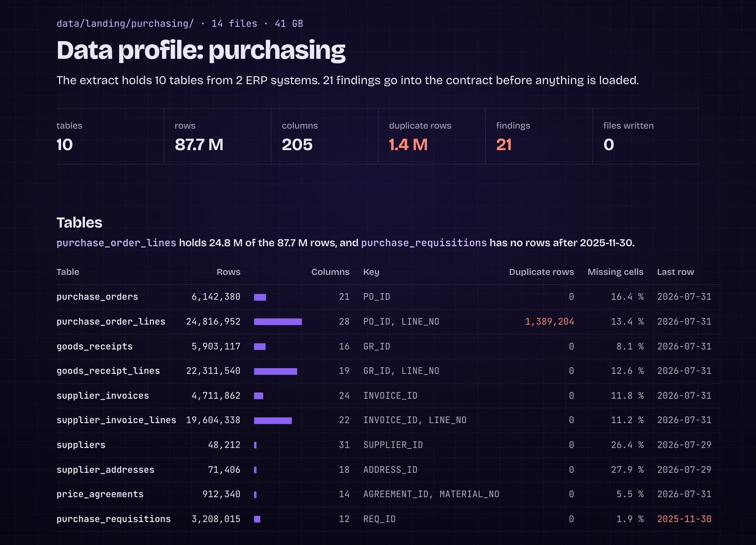Click the key ADDRESS_ID
This screenshot has width=756, height=545.
point(390,470)
